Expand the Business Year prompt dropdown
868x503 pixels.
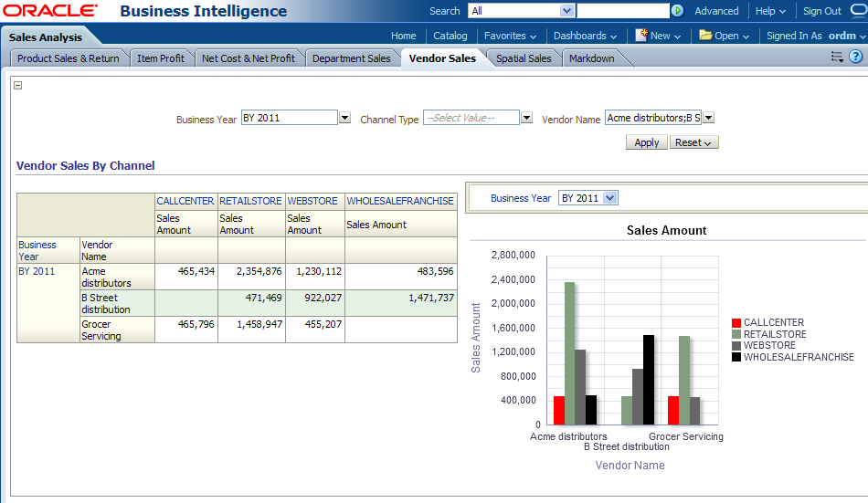344,118
